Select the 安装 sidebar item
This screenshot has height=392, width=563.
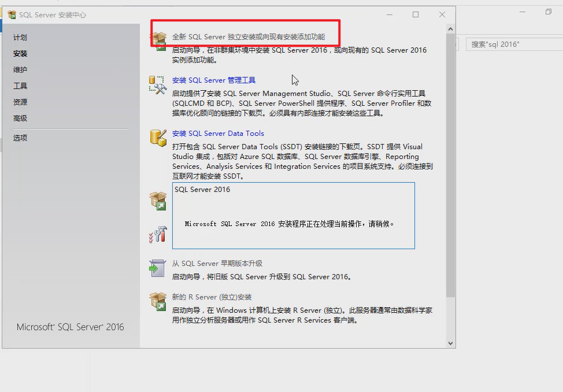click(x=20, y=54)
